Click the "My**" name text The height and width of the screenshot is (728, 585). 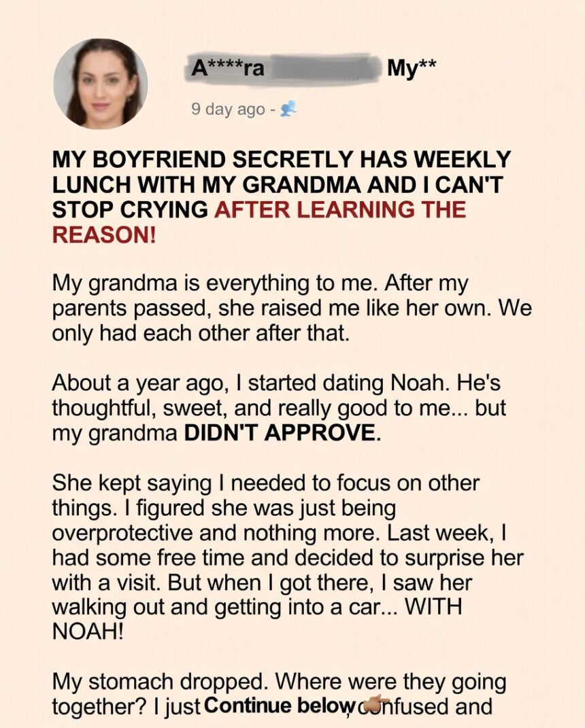[x=411, y=68]
